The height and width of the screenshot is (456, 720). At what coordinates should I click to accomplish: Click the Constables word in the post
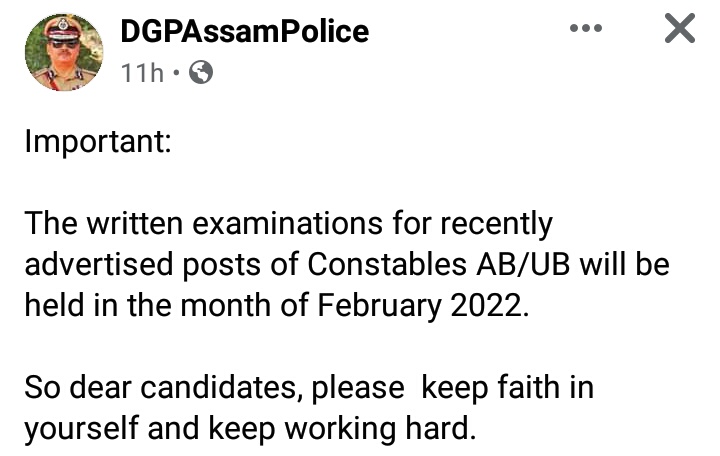coord(387,265)
